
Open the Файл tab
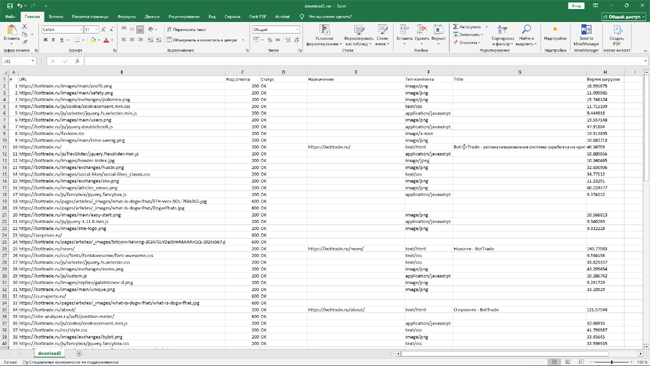tap(10, 17)
